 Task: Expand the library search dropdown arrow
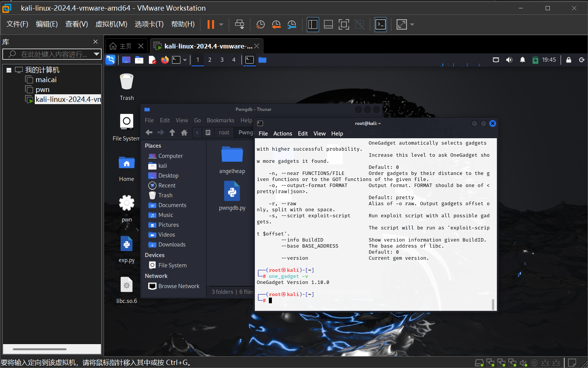tap(97, 54)
